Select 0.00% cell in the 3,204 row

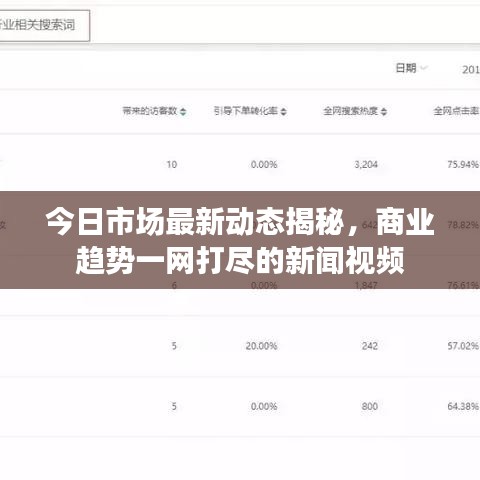(x=264, y=164)
